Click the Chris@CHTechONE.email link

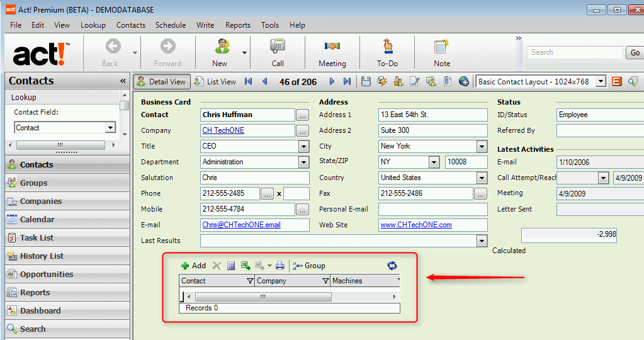(x=242, y=225)
